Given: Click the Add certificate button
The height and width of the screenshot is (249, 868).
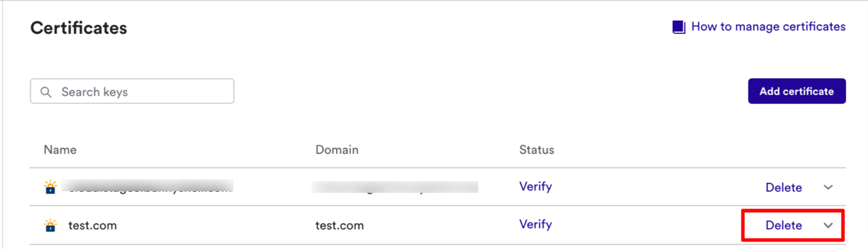Looking at the screenshot, I should pyautogui.click(x=796, y=91).
